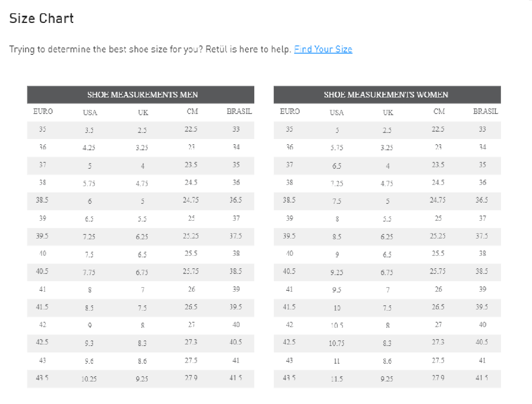Click USA 10.25 cell in the men's table
This screenshot has width=532, height=404.
coord(89,379)
